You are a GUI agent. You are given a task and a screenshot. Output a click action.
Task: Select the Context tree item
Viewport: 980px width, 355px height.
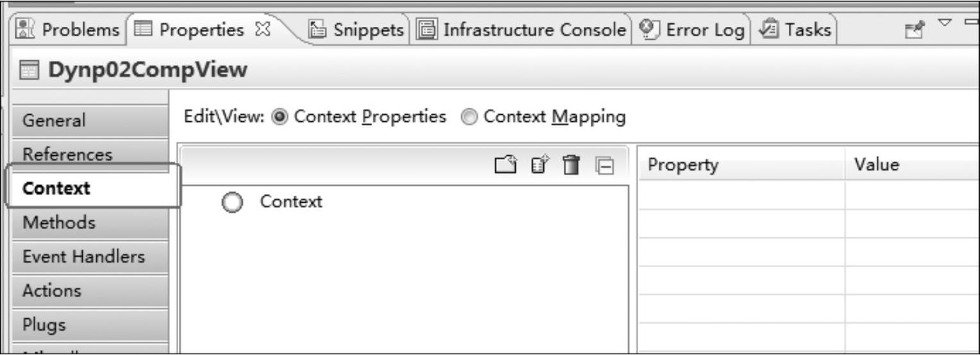[x=291, y=202]
